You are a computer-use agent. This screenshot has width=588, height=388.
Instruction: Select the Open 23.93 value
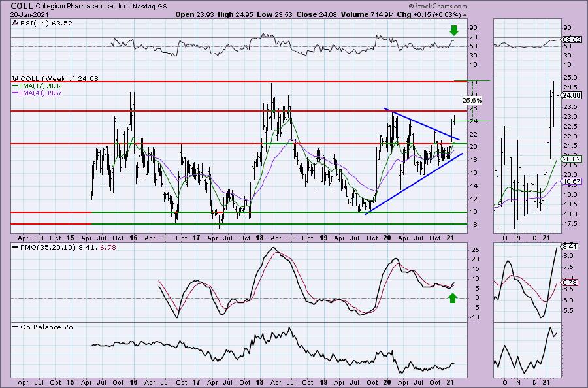click(x=195, y=14)
